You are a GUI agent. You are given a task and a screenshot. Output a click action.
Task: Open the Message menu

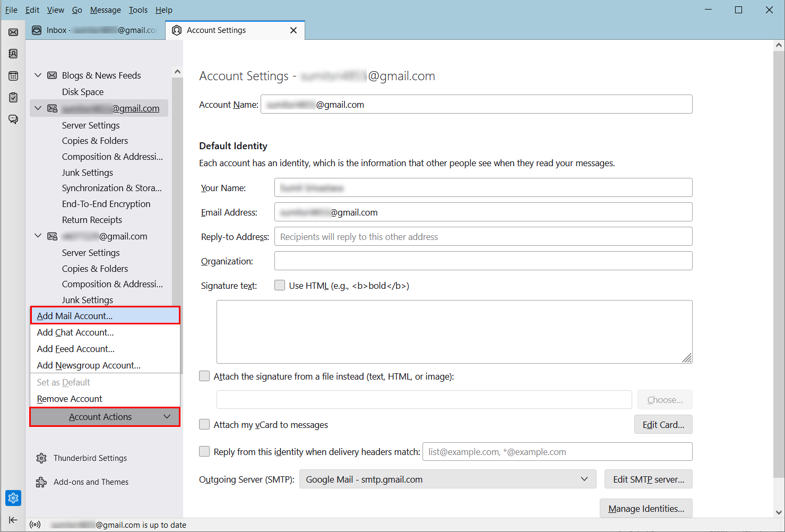point(106,10)
